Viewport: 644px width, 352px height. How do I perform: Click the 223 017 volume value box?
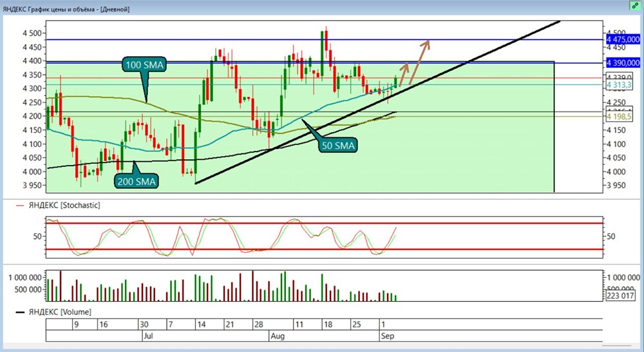click(x=620, y=296)
